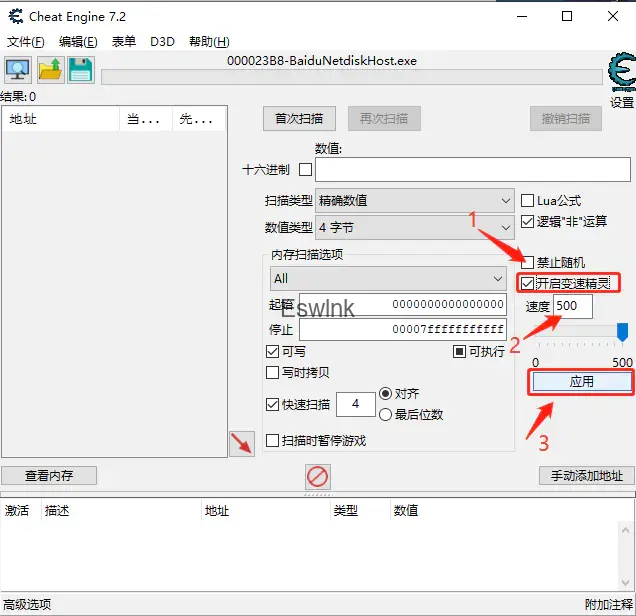Viewport: 636px width, 616px height.
Task: Toggle the 开启变速精灵 speedhack checkbox
Action: click(528, 283)
